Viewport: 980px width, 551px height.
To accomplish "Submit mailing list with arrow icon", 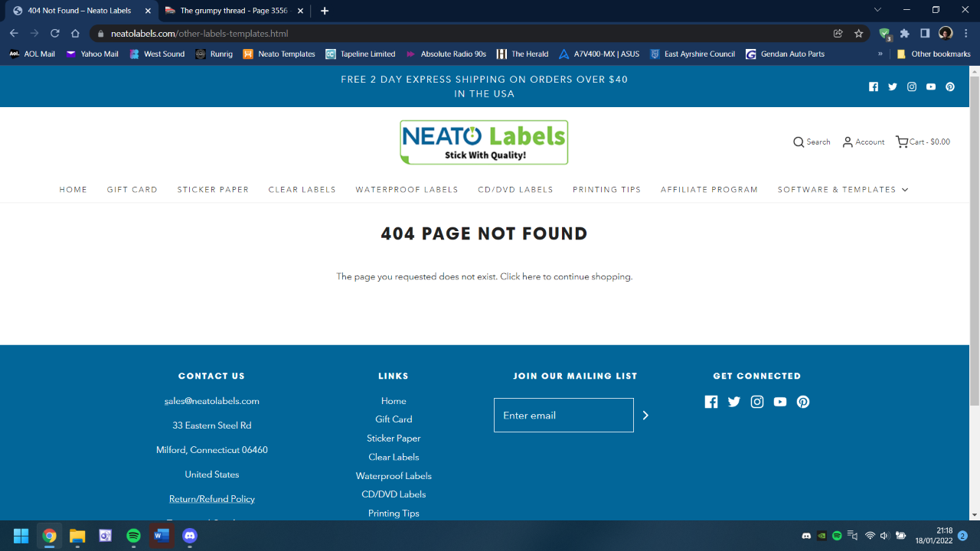I will [x=645, y=416].
